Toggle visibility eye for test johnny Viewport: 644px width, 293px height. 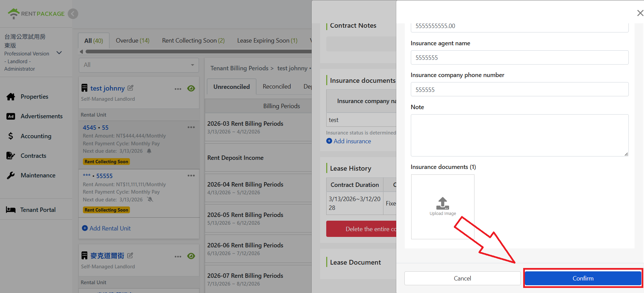(191, 89)
